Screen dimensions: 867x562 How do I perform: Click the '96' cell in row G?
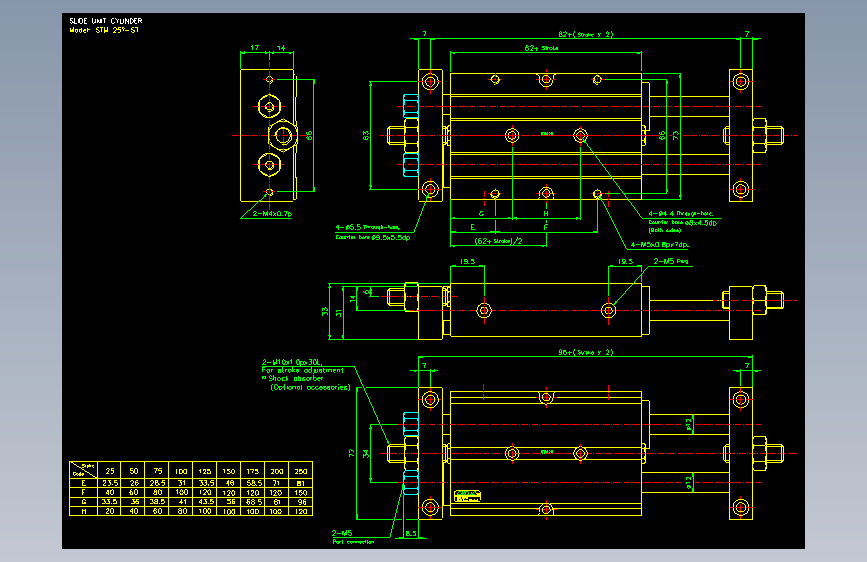point(301,502)
